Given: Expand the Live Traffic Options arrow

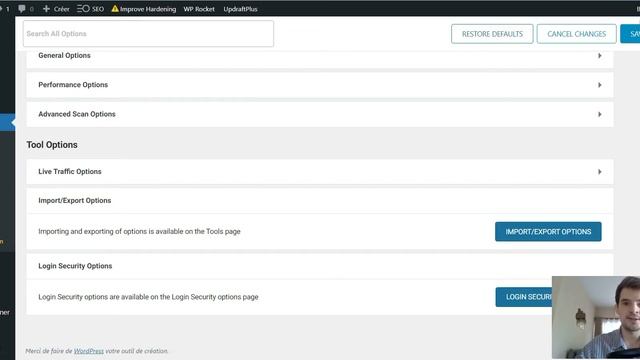Looking at the screenshot, I should [600, 172].
